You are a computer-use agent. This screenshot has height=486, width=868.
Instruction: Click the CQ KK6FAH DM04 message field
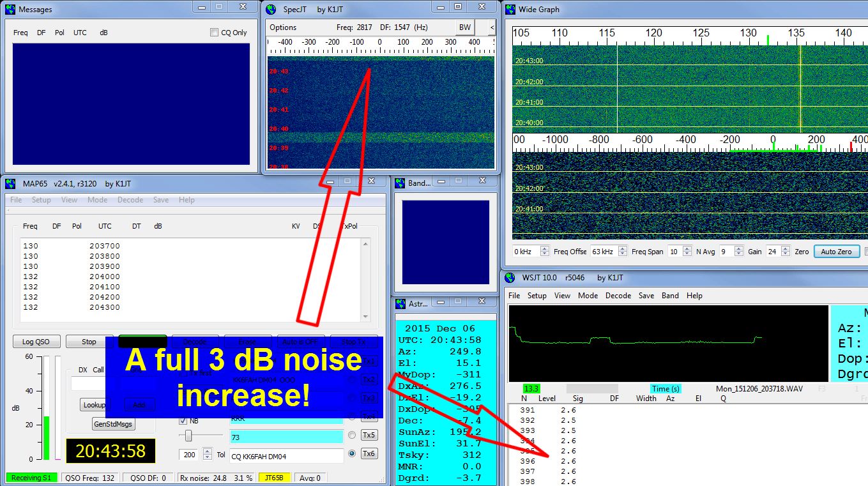(286, 456)
